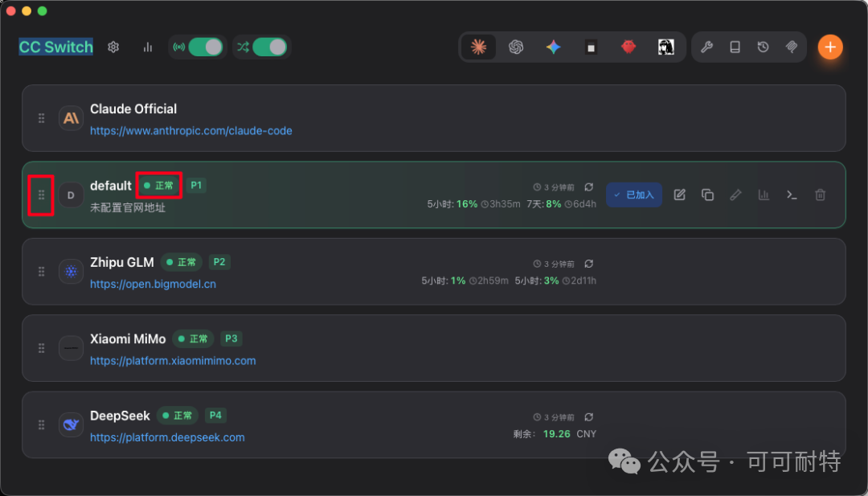The image size is (868, 496).
Task: Grab the drag handle of default provider
Action: click(41, 195)
